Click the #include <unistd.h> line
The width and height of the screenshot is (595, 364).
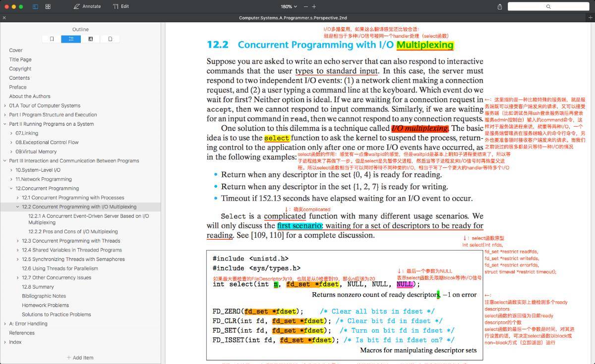250,259
